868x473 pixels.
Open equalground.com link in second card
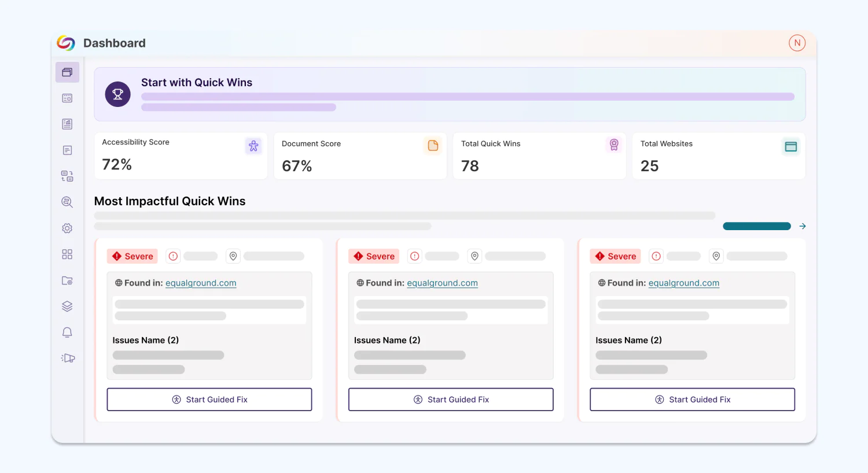pyautogui.click(x=442, y=283)
